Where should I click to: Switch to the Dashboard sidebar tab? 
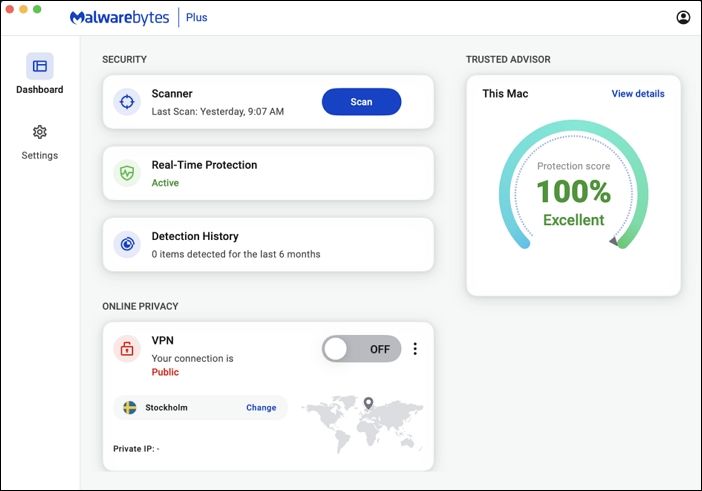pyautogui.click(x=39, y=75)
